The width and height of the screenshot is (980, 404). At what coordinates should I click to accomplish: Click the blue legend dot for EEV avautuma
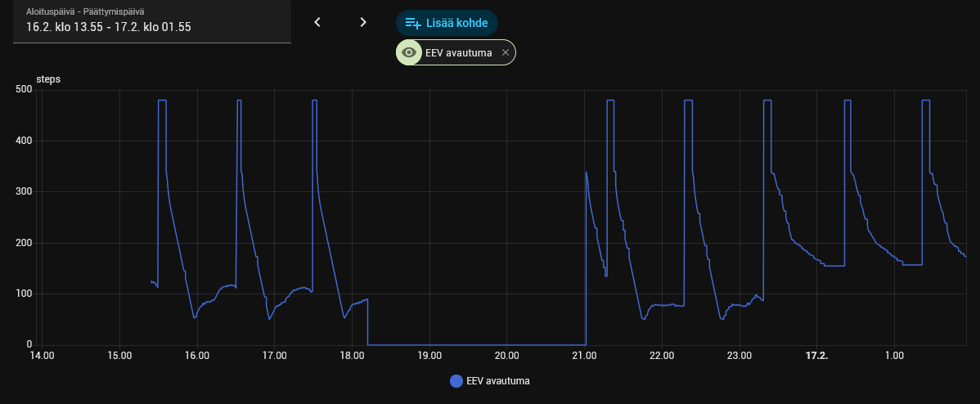point(456,381)
